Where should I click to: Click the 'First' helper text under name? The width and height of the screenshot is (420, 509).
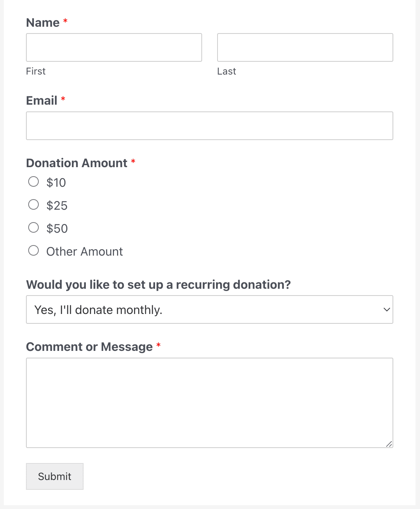35,71
